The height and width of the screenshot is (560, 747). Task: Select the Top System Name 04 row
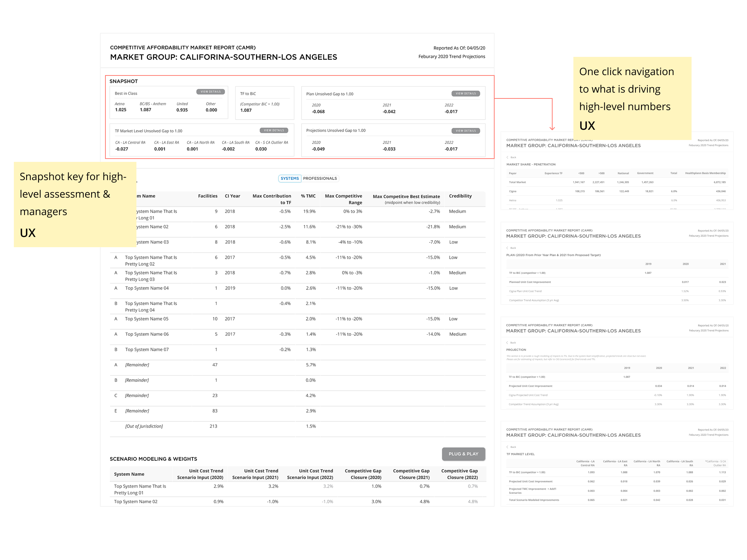tap(147, 288)
